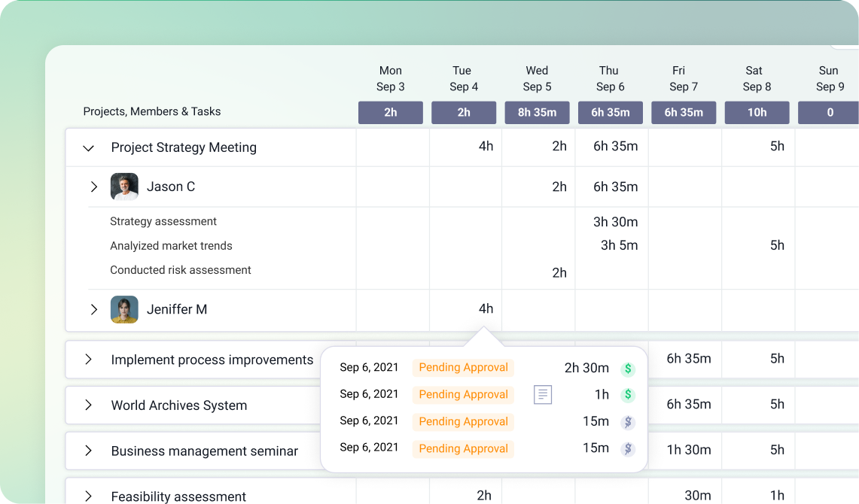Click Pending Approval badge for 1h entry
859x504 pixels.
coord(464,395)
